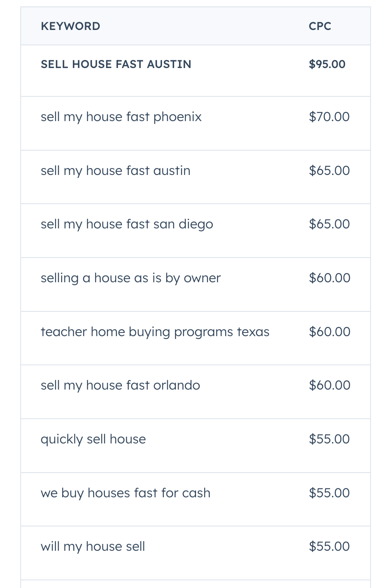Select keyword selling a house as is by owner
This screenshot has width=388, height=588.
[131, 278]
